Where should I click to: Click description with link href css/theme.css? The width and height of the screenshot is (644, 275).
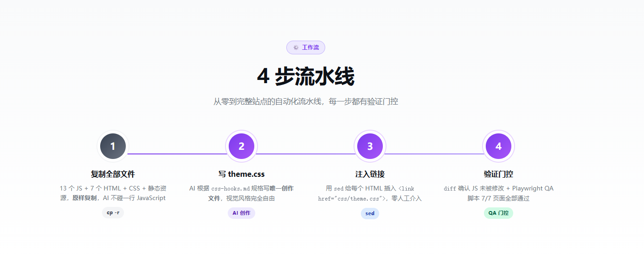point(370,193)
